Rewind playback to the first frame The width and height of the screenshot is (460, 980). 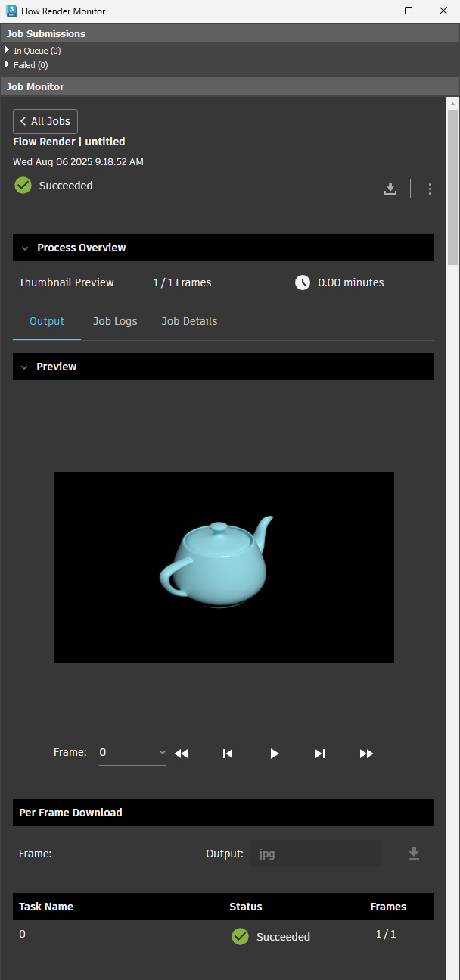coord(182,754)
